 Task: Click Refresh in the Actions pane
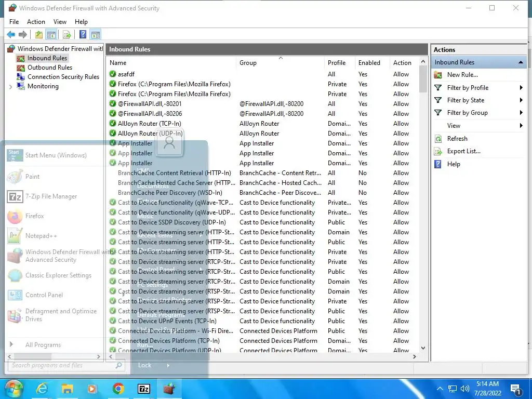[x=457, y=138]
